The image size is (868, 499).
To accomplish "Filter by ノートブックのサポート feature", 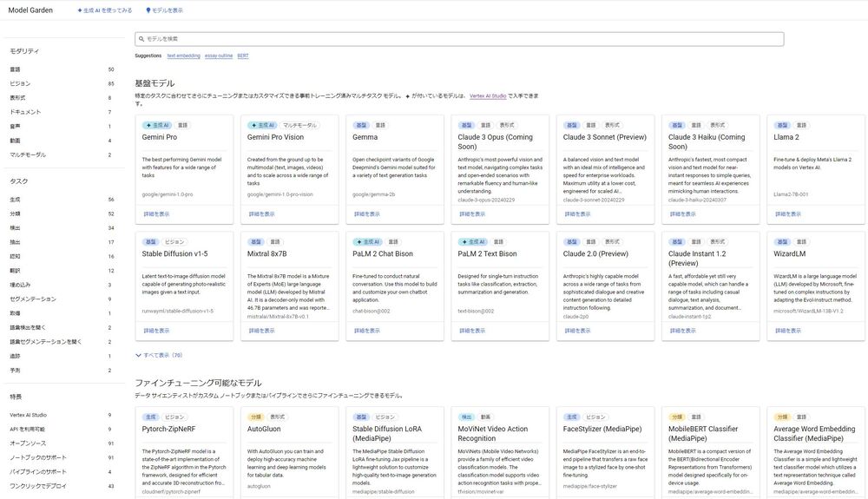I will click(62, 457).
